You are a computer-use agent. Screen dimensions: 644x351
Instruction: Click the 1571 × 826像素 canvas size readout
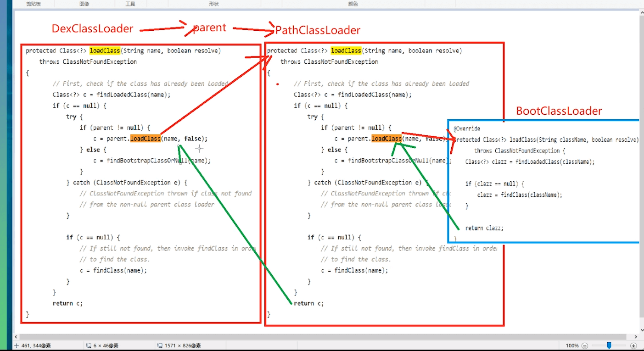pyautogui.click(x=182, y=345)
